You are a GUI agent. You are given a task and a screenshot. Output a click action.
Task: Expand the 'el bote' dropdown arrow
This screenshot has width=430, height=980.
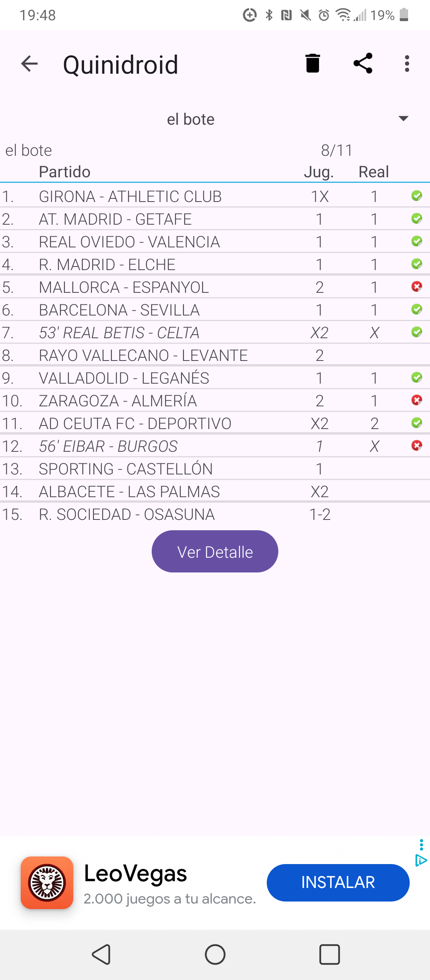tap(403, 119)
